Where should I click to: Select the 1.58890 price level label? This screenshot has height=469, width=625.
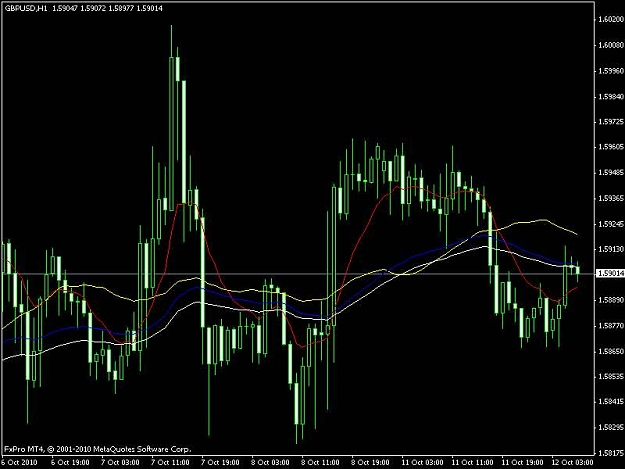coord(610,300)
